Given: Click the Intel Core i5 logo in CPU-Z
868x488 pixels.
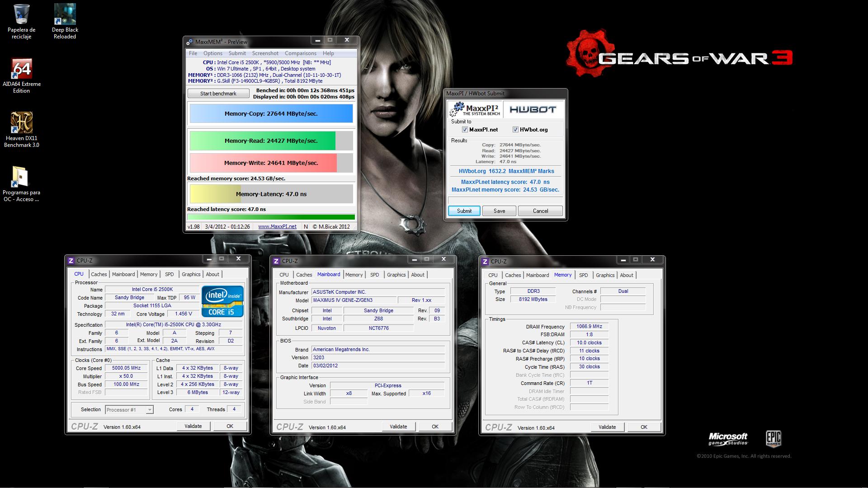Looking at the screenshot, I should [x=222, y=301].
